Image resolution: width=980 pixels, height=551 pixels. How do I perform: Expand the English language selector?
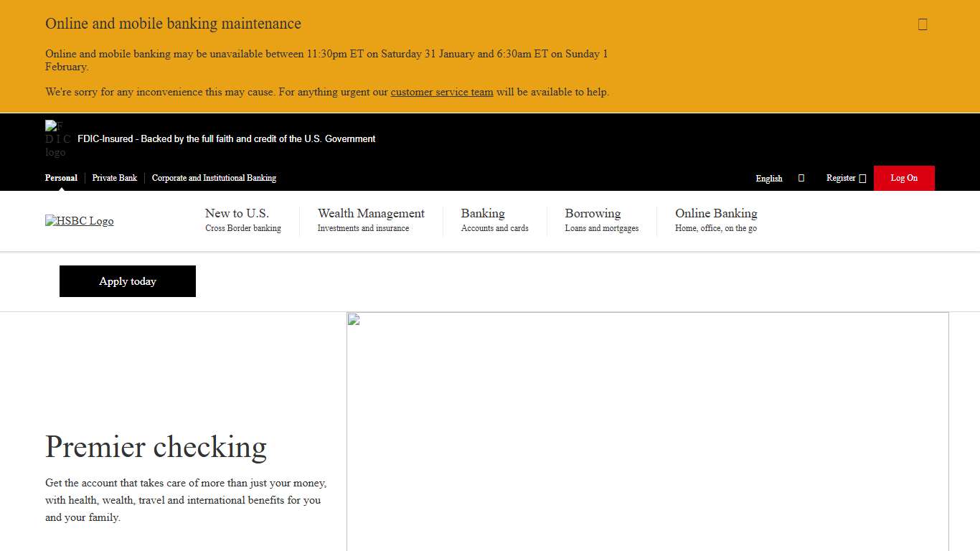click(768, 178)
